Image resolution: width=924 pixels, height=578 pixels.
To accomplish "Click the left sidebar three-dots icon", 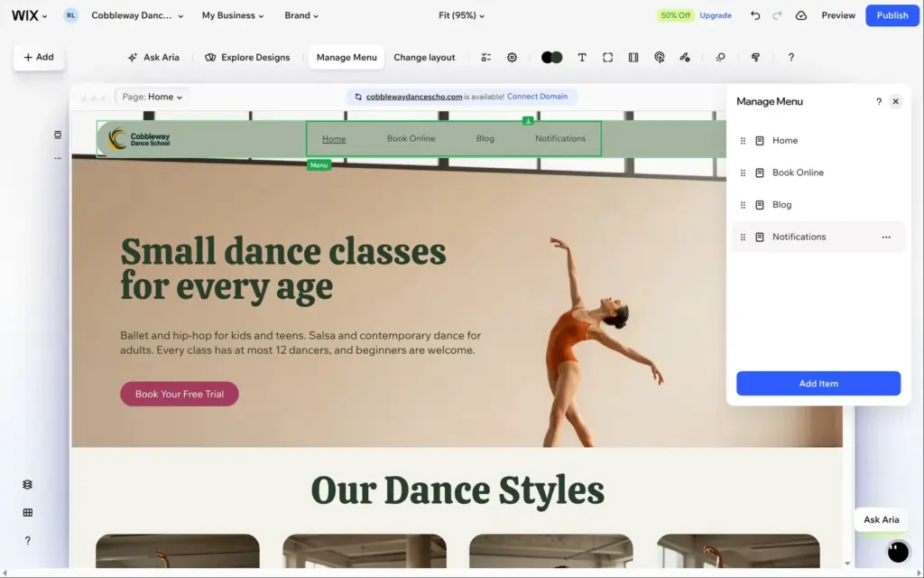I will tap(57, 158).
